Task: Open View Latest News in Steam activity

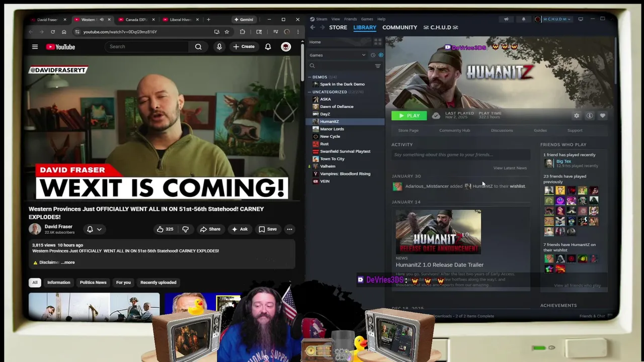Action: 510,168
